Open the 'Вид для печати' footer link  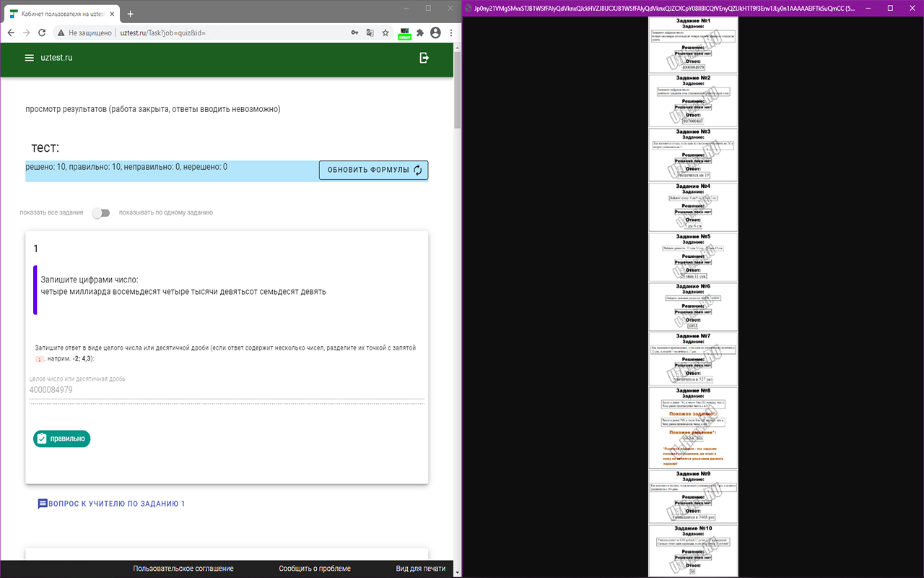click(420, 569)
